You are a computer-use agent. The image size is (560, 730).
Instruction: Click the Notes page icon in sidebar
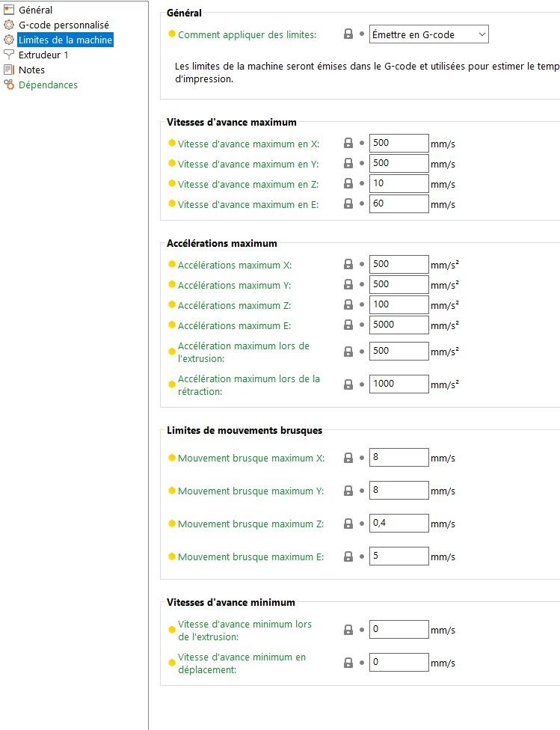[x=9, y=70]
